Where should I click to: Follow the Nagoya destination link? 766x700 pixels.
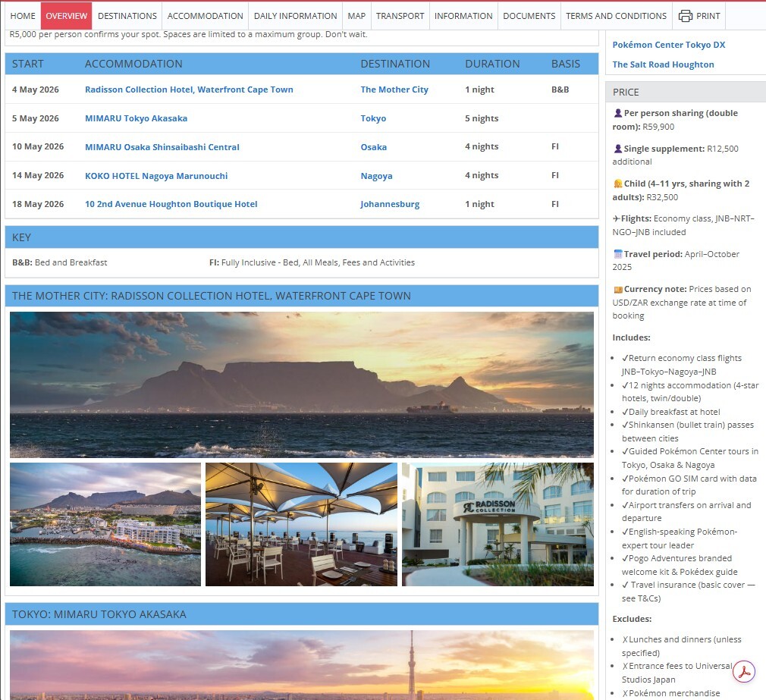[x=377, y=176]
